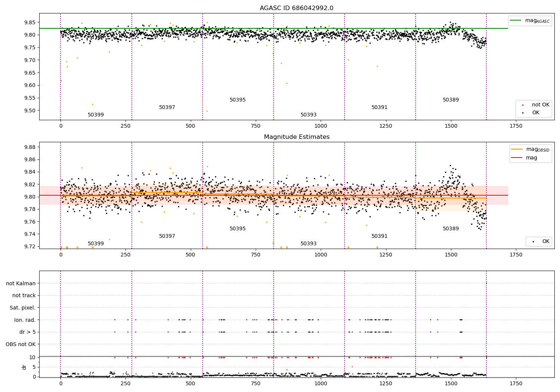
Task: Click y-tick 9.65 on the top plot
Action: point(29,73)
